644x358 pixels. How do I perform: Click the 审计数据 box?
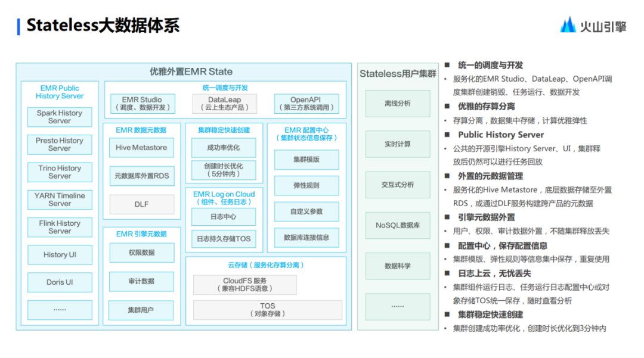(x=141, y=281)
